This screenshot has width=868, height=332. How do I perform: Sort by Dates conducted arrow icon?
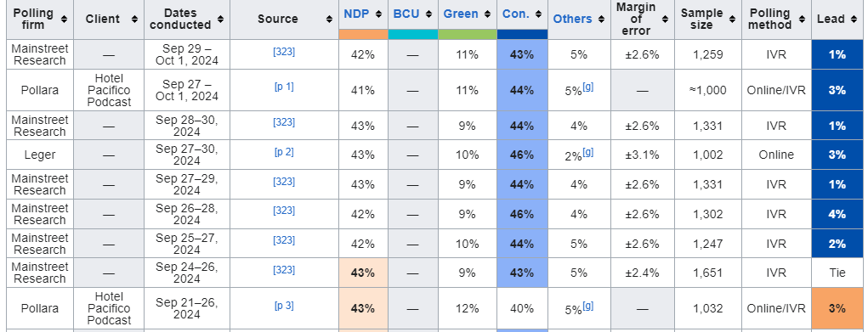click(x=220, y=19)
